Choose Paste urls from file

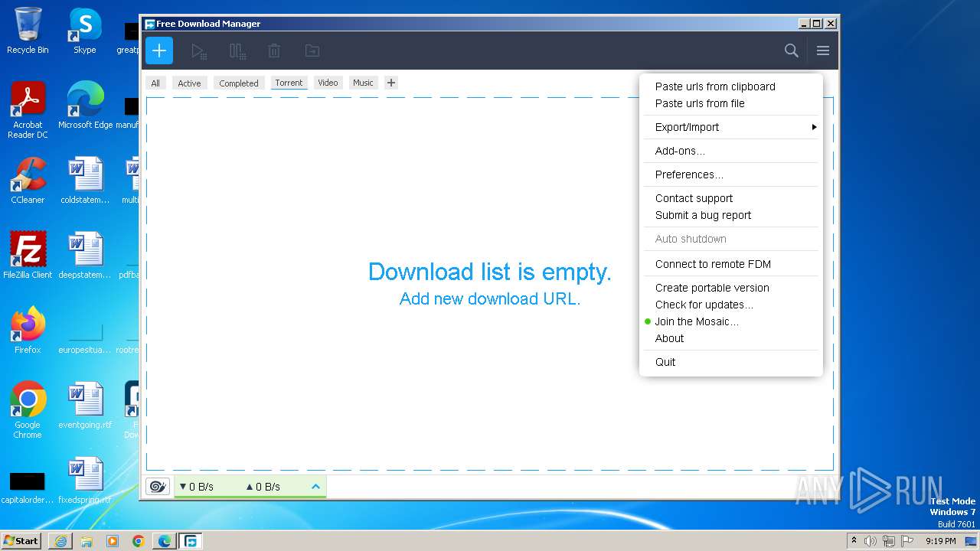731,103
